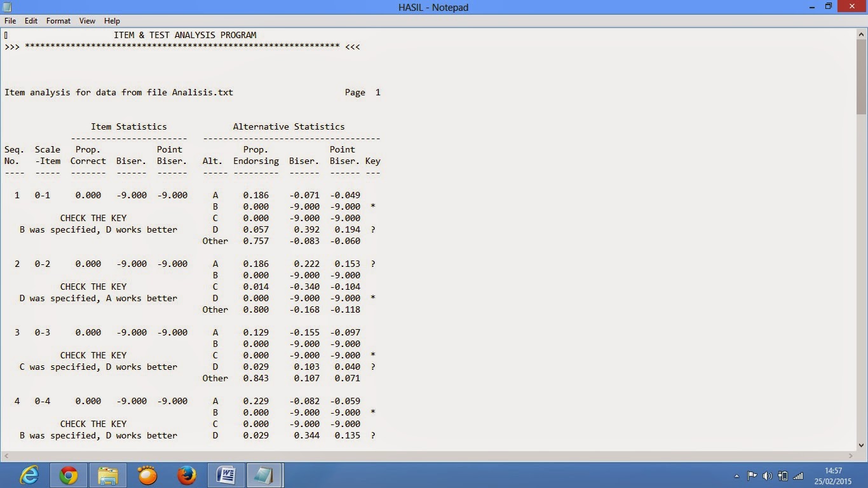
Task: Click the "Item Statistics" heading
Action: [129, 126]
